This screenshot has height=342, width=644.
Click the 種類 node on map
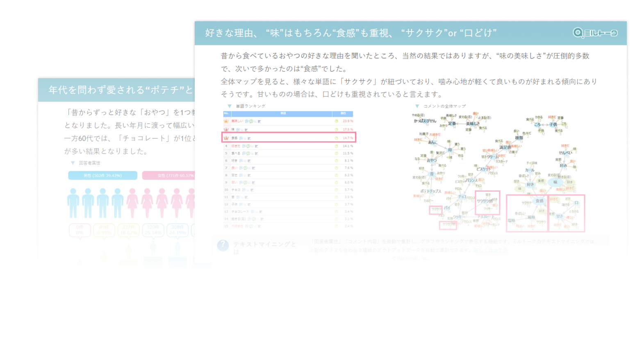pos(519,138)
